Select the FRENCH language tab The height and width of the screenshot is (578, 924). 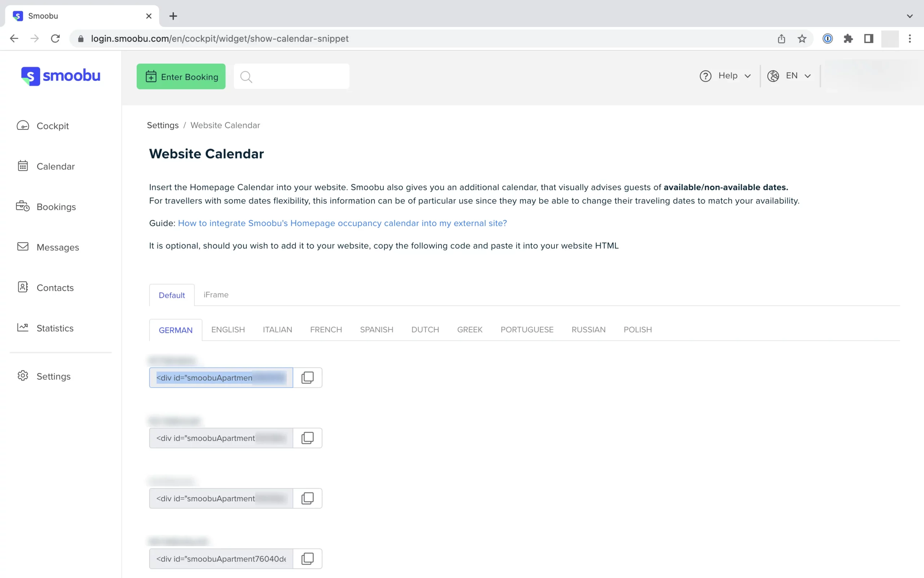pyautogui.click(x=326, y=329)
